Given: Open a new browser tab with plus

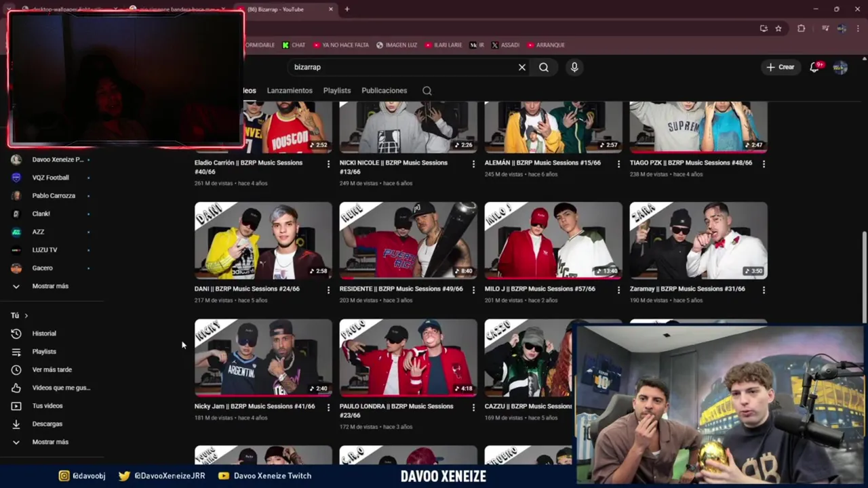Looking at the screenshot, I should click(347, 9).
